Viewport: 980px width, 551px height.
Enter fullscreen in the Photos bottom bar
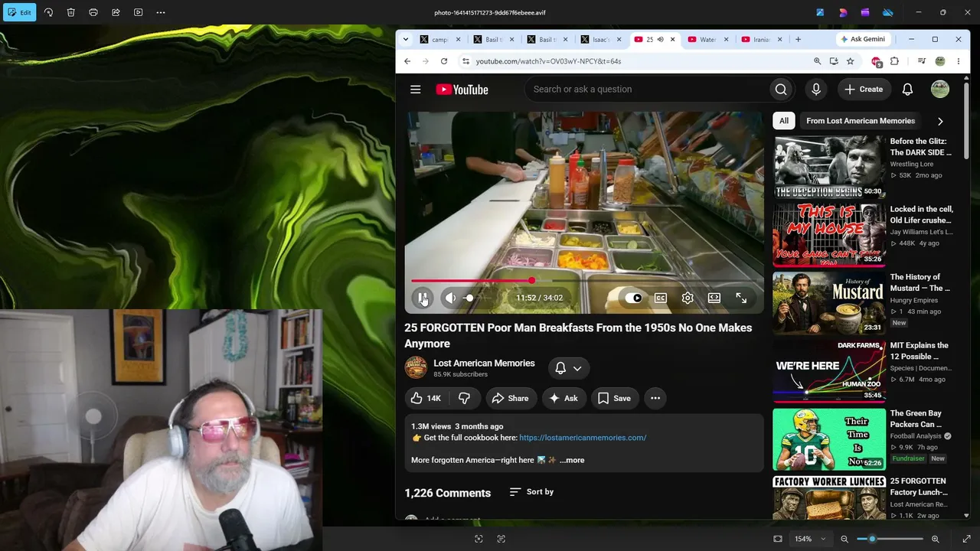click(x=966, y=539)
